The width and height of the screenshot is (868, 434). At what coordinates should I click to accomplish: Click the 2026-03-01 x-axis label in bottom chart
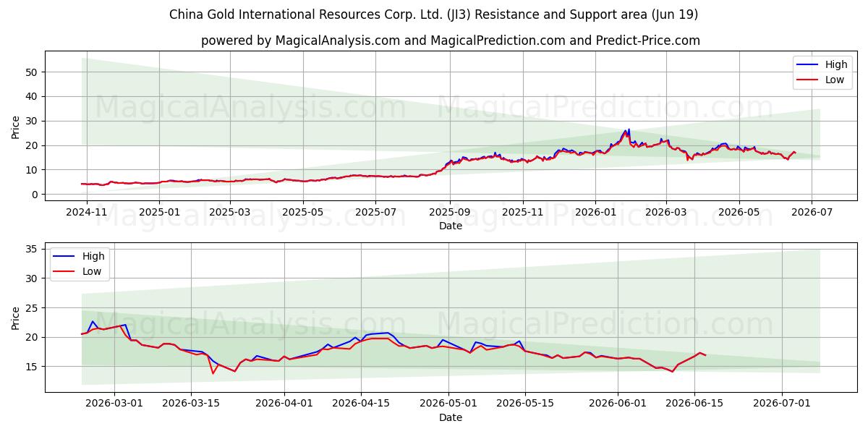click(x=115, y=404)
